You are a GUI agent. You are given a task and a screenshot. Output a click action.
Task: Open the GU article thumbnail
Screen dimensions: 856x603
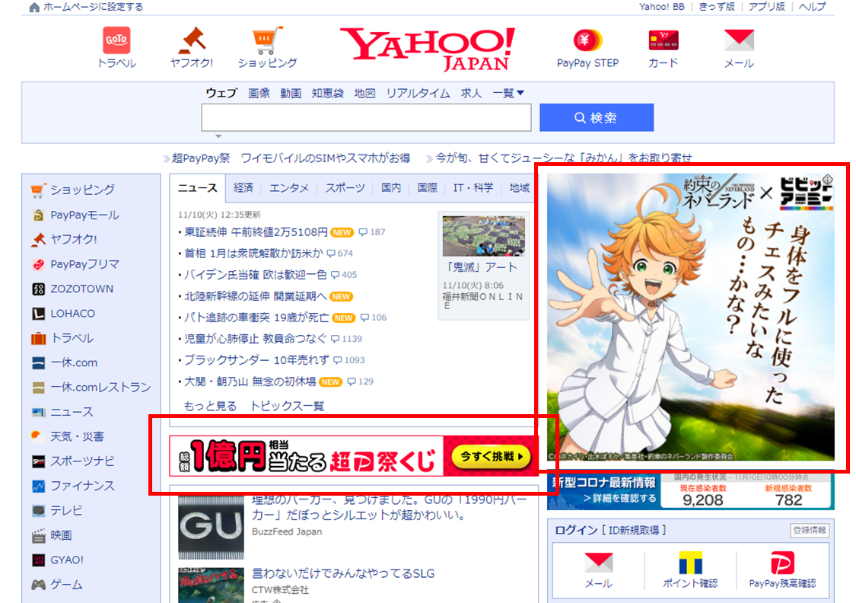pos(211,527)
